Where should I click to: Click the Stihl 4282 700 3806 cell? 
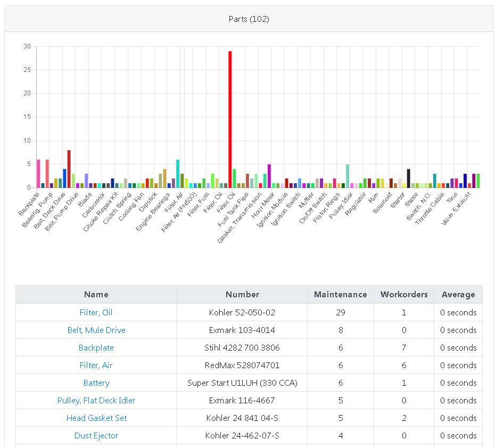[242, 348]
